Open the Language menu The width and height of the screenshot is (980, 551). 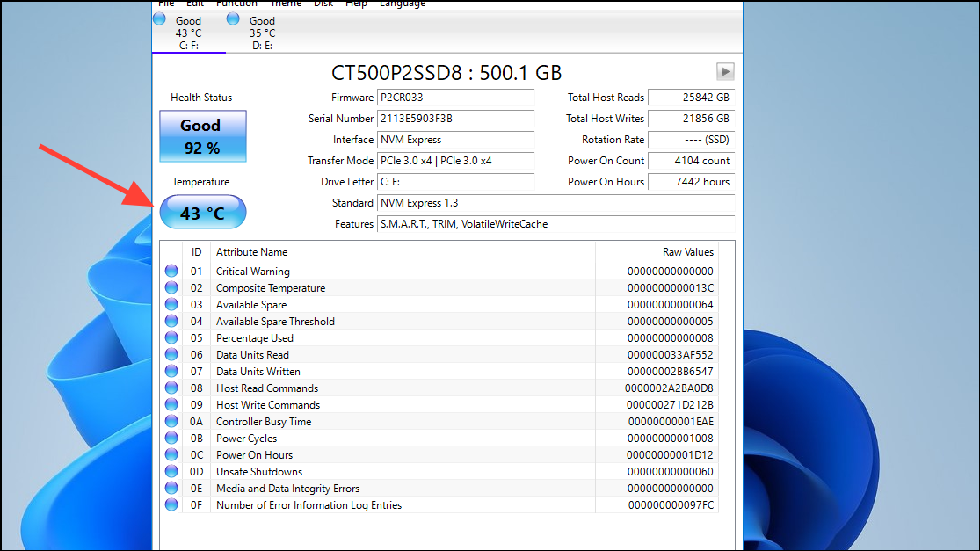tap(402, 4)
